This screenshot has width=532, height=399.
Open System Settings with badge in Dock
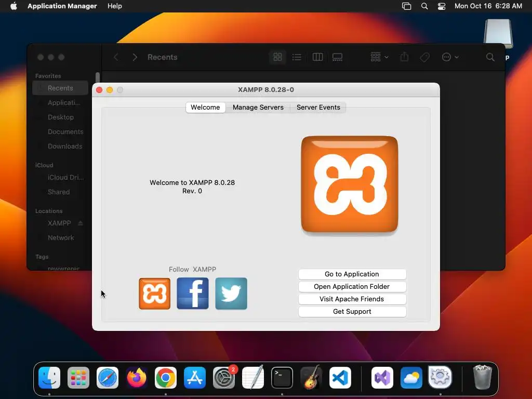(x=224, y=378)
